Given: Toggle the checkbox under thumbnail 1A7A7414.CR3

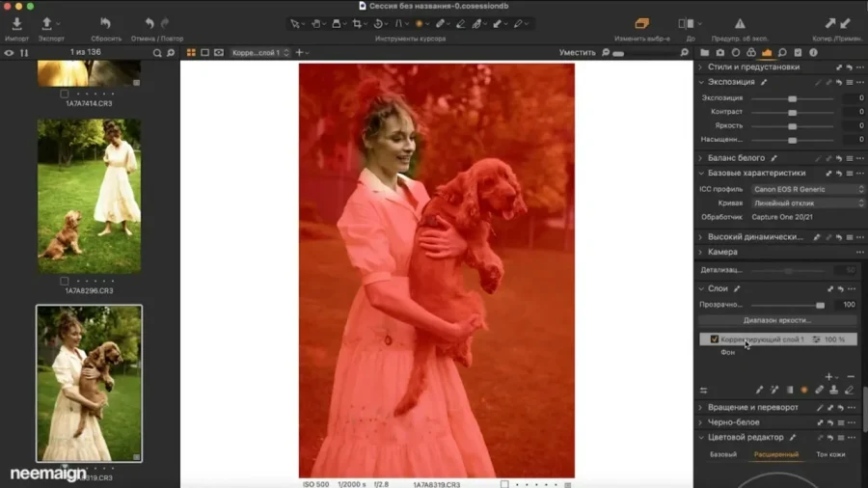Looking at the screenshot, I should coord(65,95).
